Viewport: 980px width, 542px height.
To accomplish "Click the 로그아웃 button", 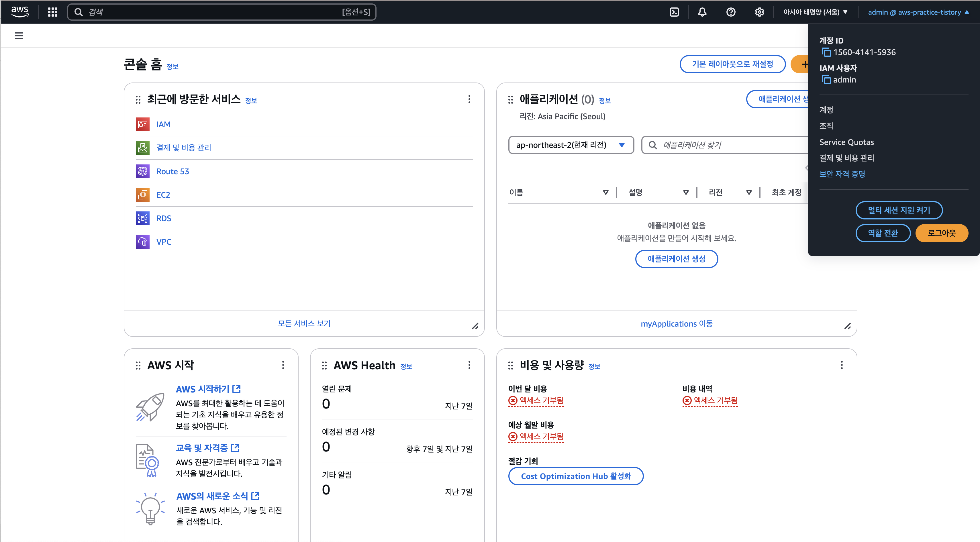I will [941, 233].
